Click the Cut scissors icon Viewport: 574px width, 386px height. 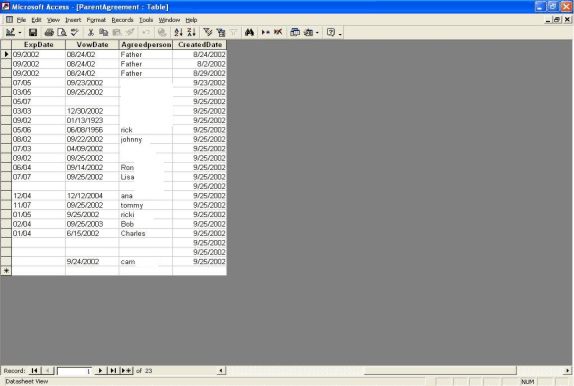91,33
